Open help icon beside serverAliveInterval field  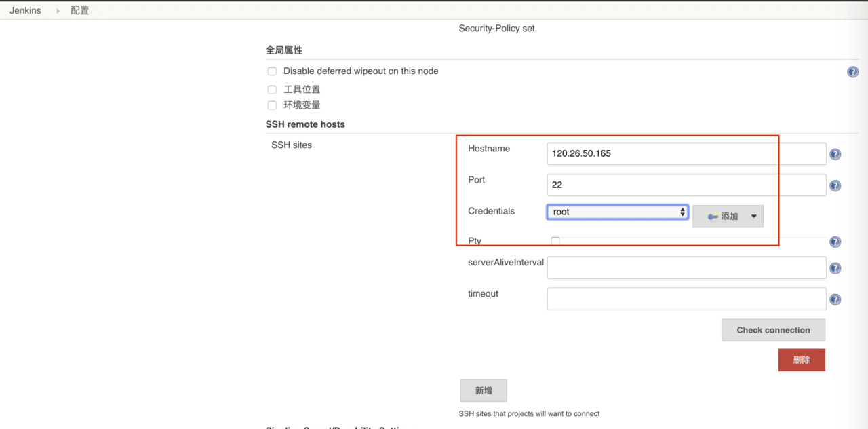point(835,268)
